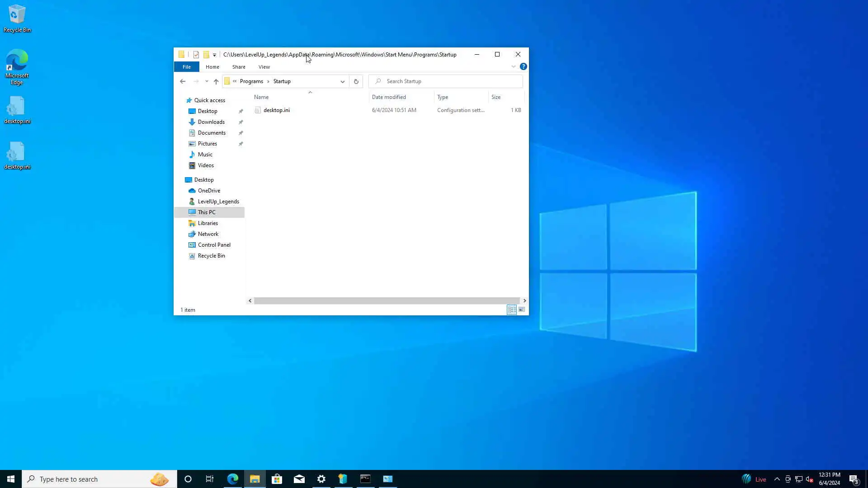Screen dimensions: 868x488
Task: Click Task View taskbar icon
Action: [x=210, y=479]
